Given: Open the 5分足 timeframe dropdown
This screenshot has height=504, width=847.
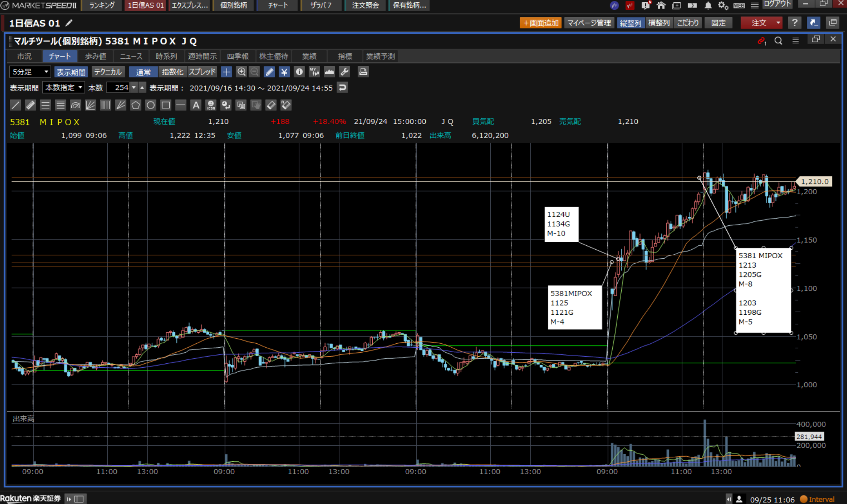Looking at the screenshot, I should [x=30, y=72].
